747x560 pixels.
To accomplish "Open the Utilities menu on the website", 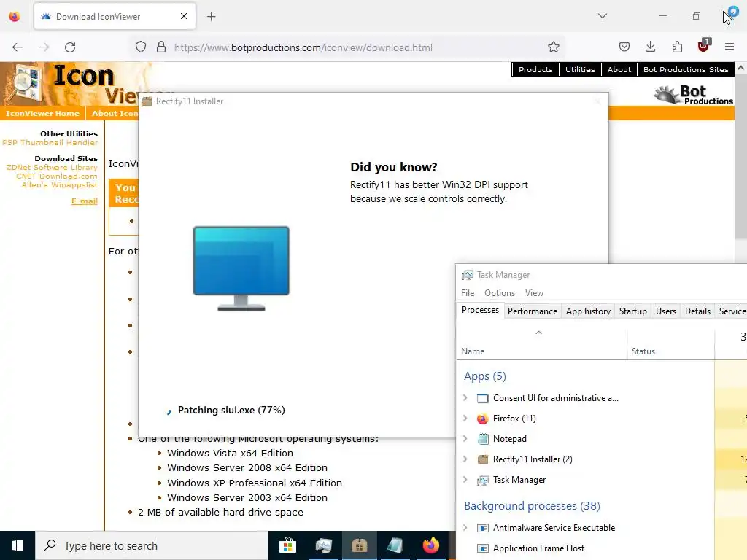I will tap(580, 69).
